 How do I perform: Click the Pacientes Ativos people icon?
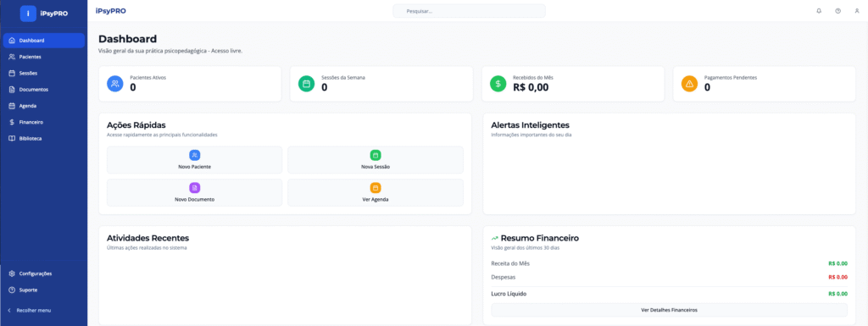click(114, 84)
